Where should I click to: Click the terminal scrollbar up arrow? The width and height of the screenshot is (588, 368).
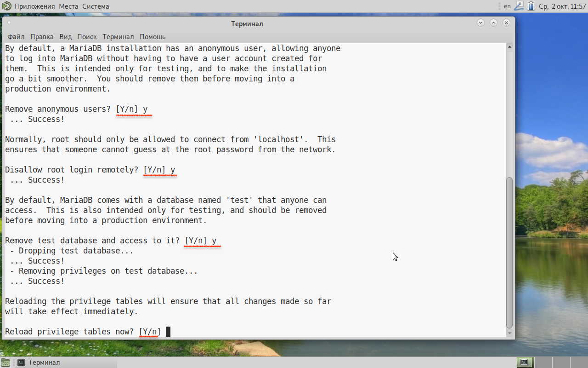tap(509, 46)
